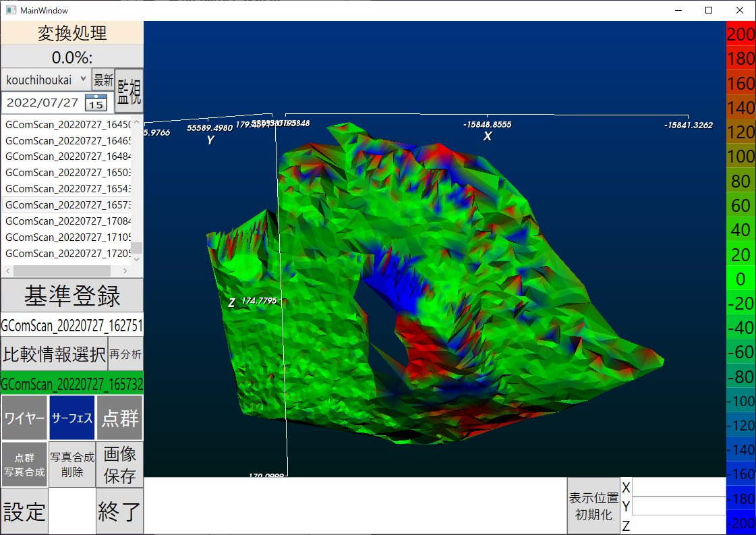The image size is (756, 535).
Task: Click the red 200 color scale swatch
Action: pyautogui.click(x=740, y=34)
